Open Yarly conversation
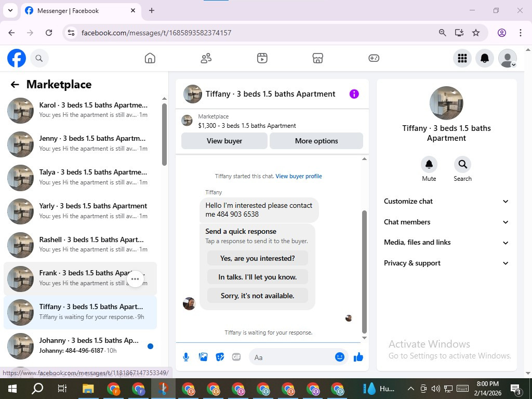This screenshot has width=532, height=399. [81, 211]
